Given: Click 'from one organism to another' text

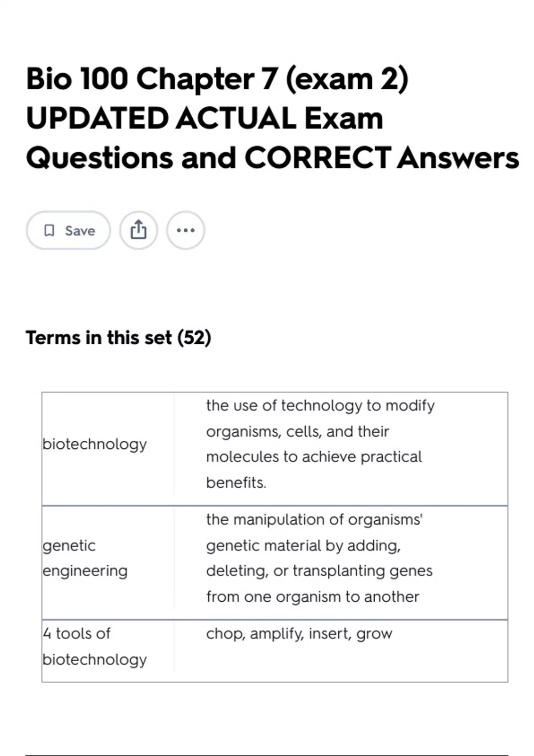Looking at the screenshot, I should 312,596.
